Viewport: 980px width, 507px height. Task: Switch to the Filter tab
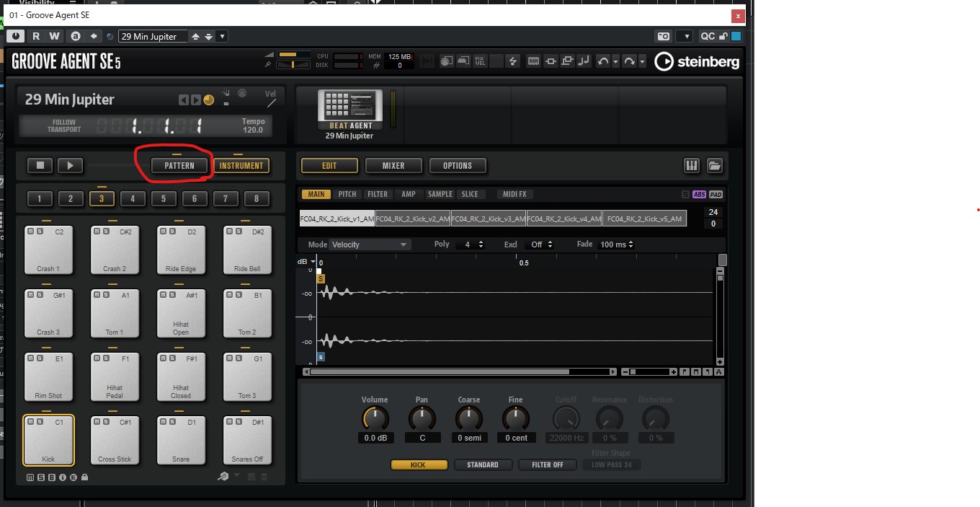pyautogui.click(x=378, y=194)
